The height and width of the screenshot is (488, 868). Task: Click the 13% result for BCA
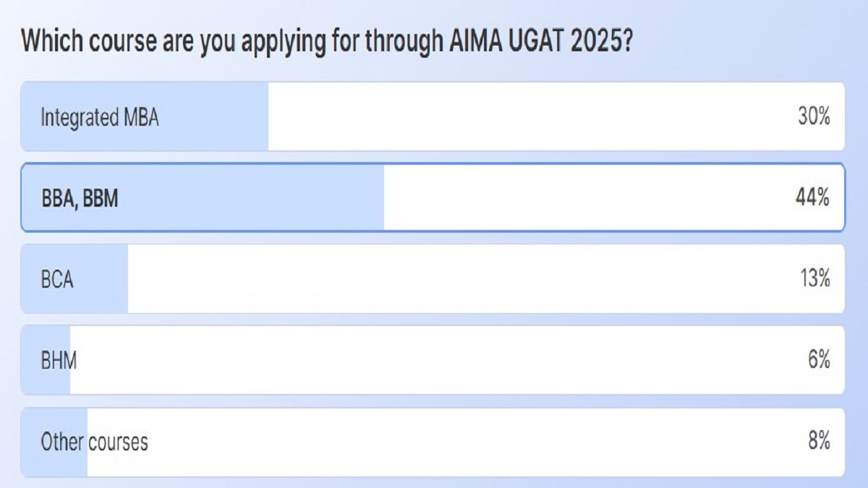(814, 279)
